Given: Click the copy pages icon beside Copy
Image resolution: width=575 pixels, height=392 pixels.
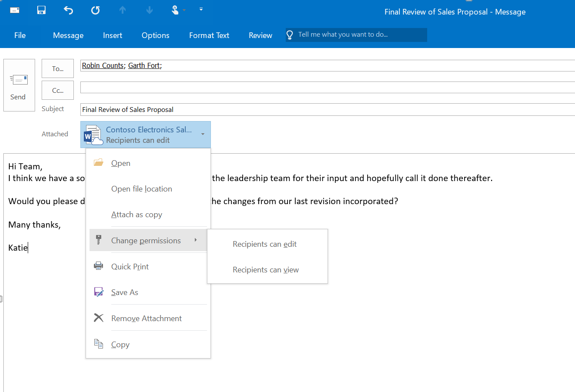Looking at the screenshot, I should pos(98,344).
